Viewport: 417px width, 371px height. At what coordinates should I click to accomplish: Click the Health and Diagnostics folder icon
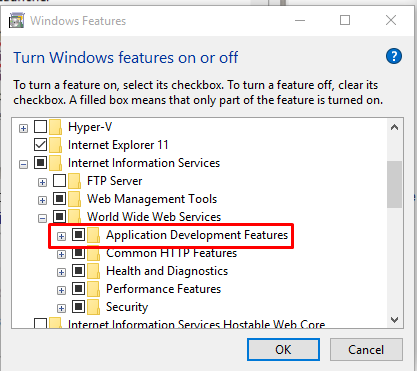(94, 271)
